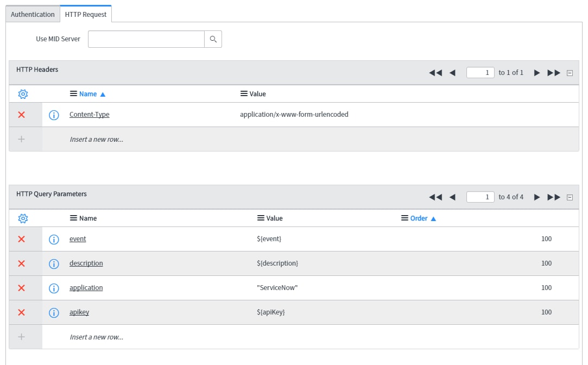
Task: Select the HTTP Request tab
Action: tap(85, 14)
